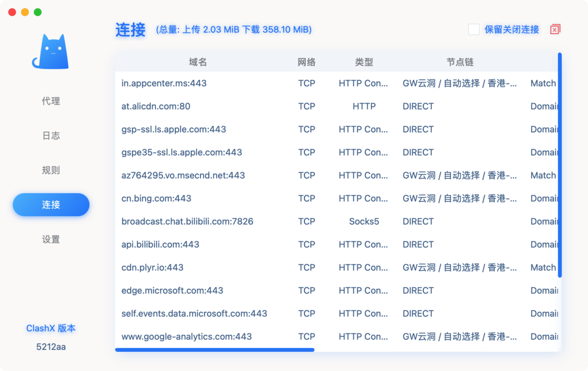Click the www.google-analytics.com:443 row
The width and height of the screenshot is (588, 371).
(x=337, y=337)
